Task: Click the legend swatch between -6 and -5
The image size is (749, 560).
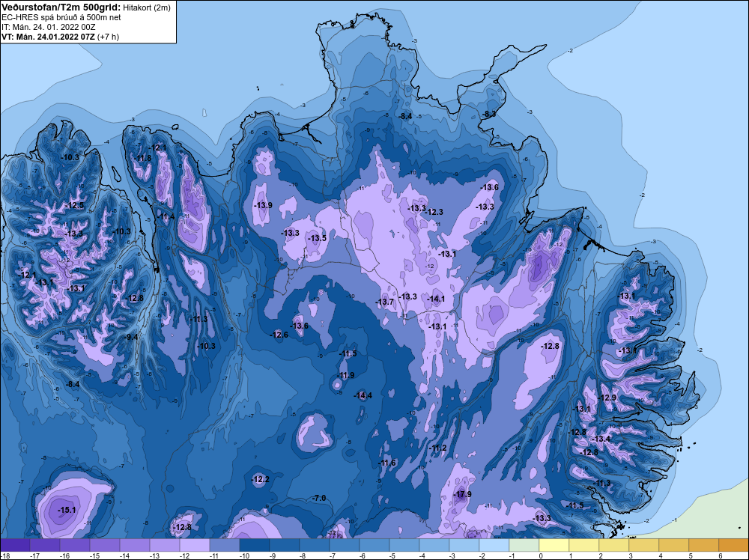Action: (374, 545)
